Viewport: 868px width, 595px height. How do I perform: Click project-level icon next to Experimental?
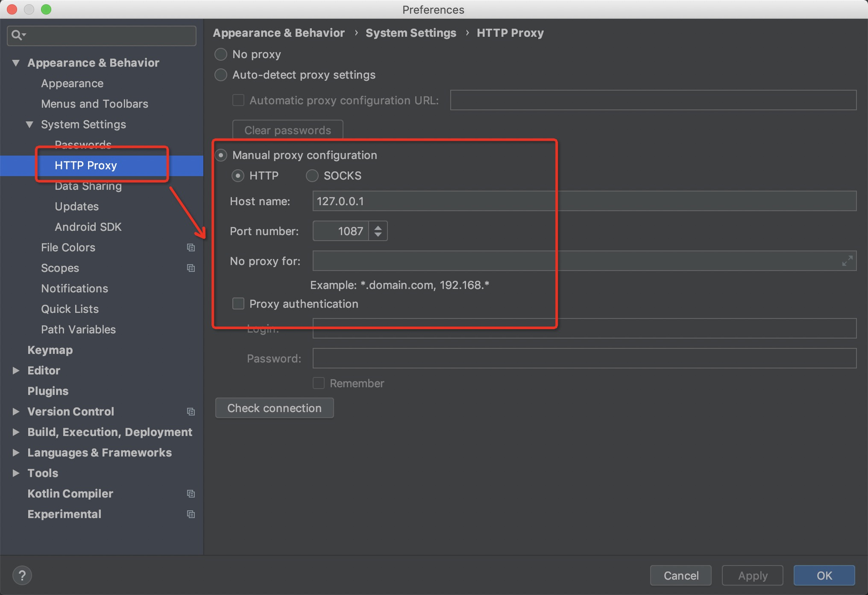[191, 514]
